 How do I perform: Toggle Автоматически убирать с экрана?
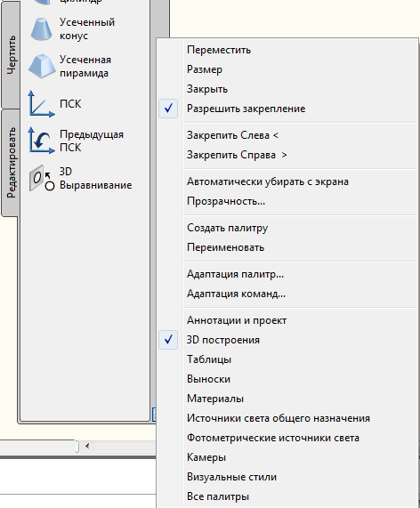[x=287, y=181]
